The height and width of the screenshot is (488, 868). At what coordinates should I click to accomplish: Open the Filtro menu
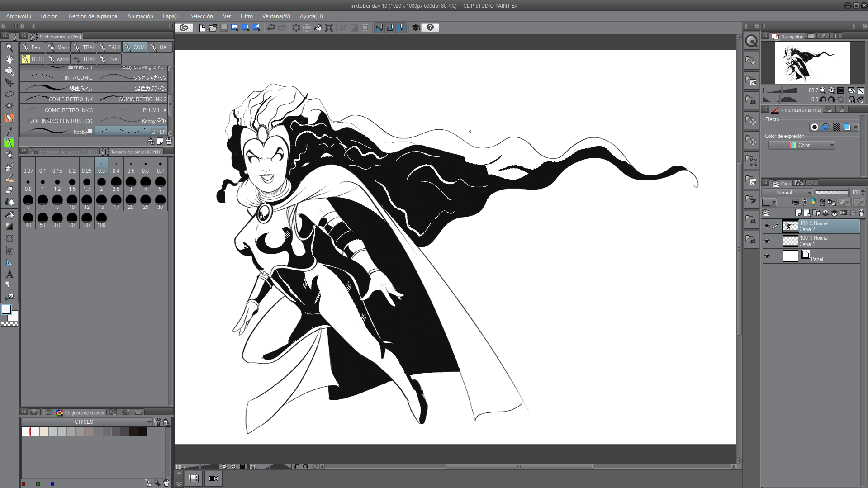click(247, 16)
